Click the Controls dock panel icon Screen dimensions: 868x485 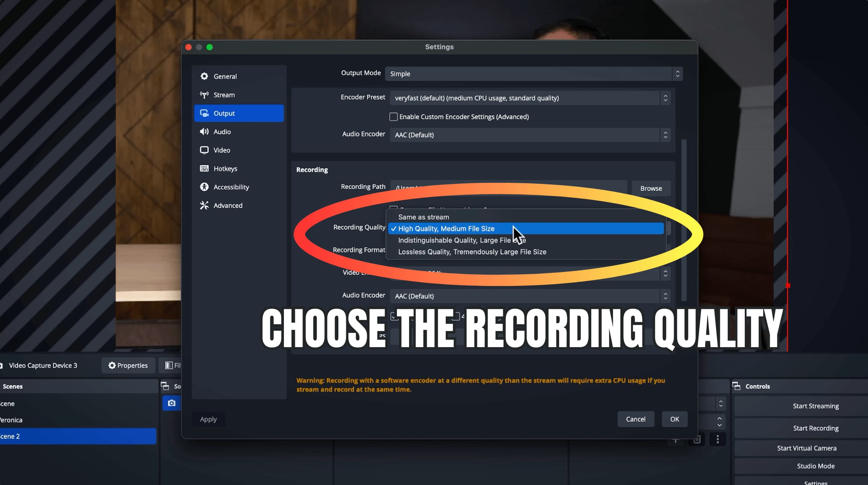click(736, 386)
